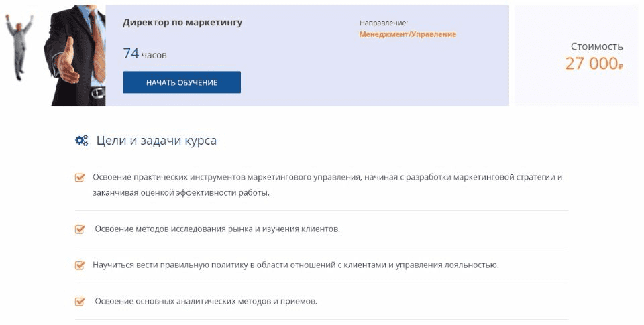Screen dimensions: 644x325
Task: Click the "Цели и задачи курса" heading
Action: 156,141
